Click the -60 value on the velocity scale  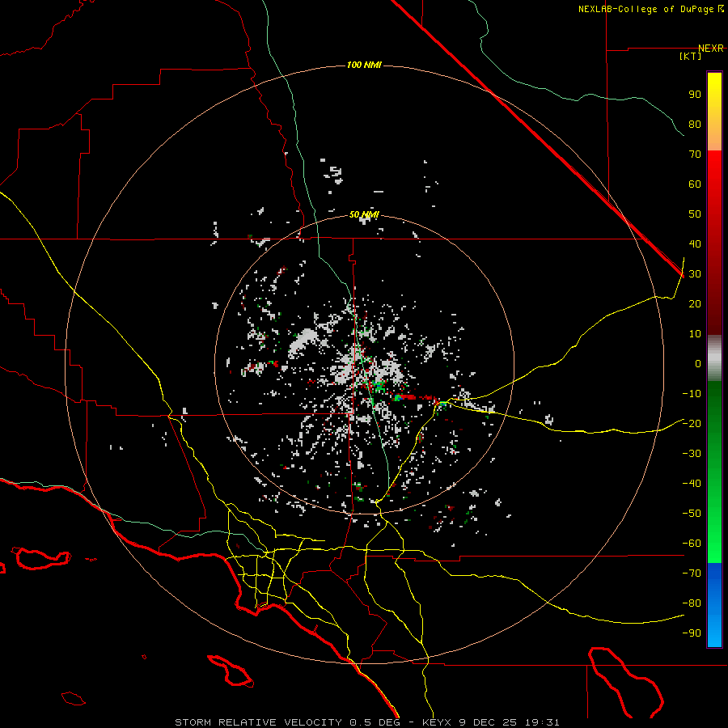[692, 544]
